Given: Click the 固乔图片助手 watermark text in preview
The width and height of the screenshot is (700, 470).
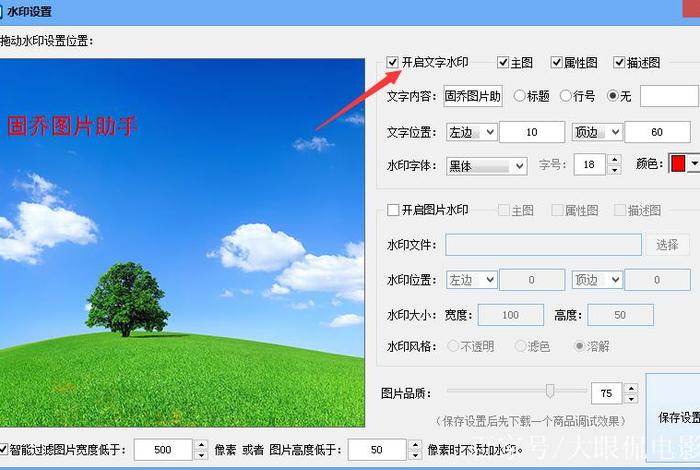Looking at the screenshot, I should pos(72,126).
